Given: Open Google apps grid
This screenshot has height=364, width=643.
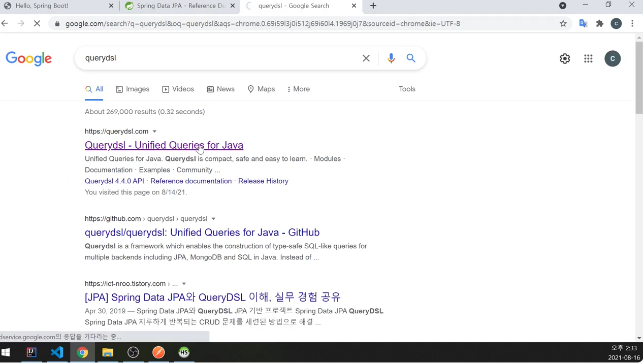Looking at the screenshot, I should pos(588,58).
